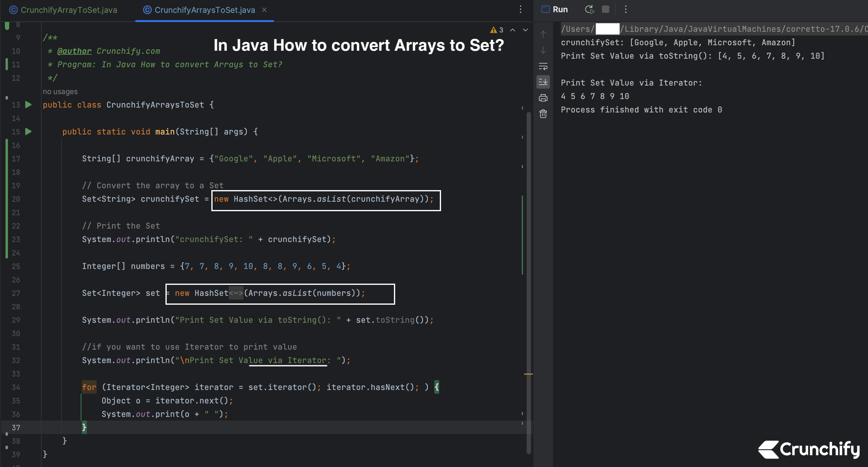The width and height of the screenshot is (868, 467).
Task: Clear the Run console with the trash icon
Action: 543,114
